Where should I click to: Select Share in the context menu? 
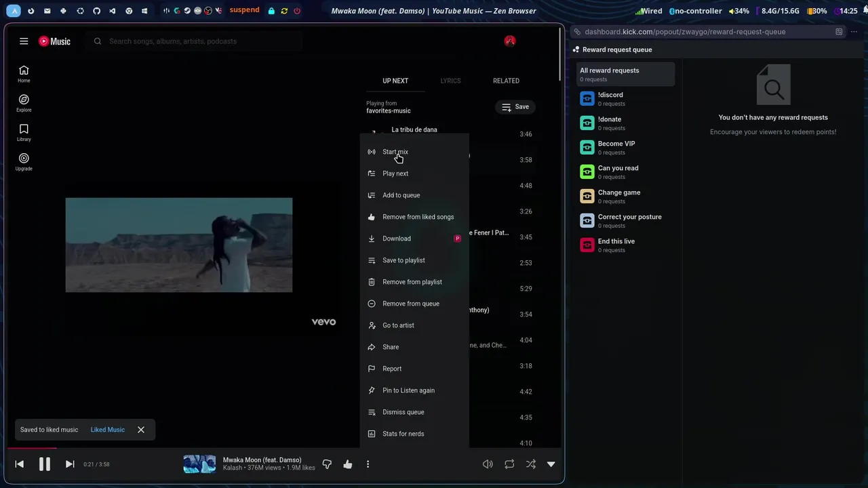414,347
